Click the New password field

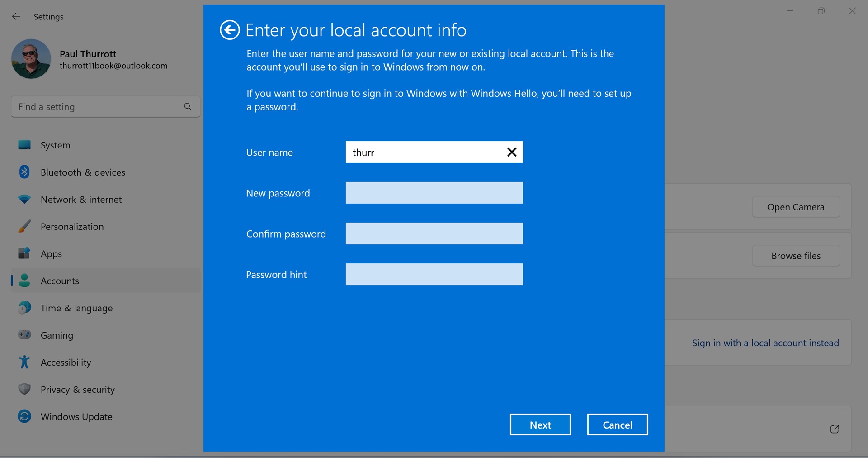[x=434, y=193]
